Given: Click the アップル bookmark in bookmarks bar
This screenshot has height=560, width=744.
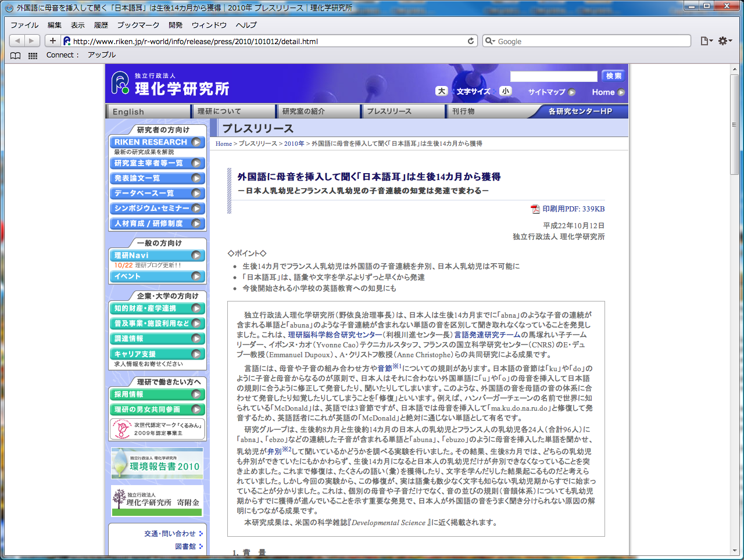Looking at the screenshot, I should tap(102, 55).
